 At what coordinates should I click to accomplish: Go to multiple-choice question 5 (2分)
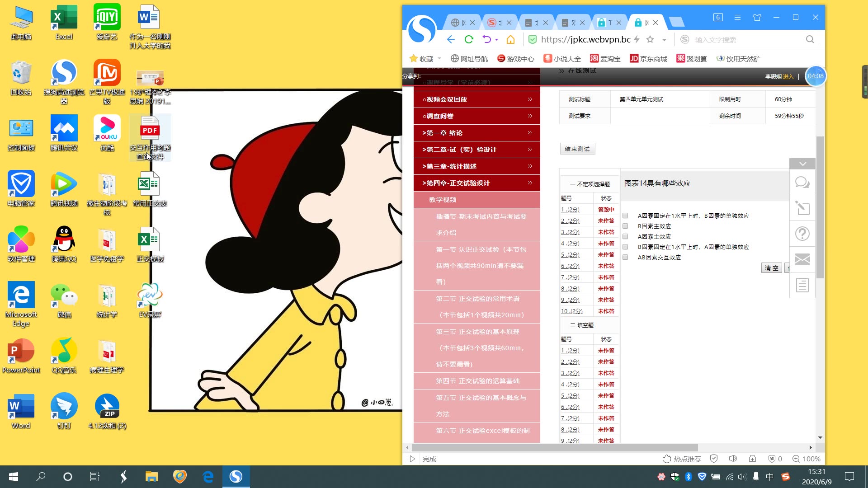coord(570,254)
